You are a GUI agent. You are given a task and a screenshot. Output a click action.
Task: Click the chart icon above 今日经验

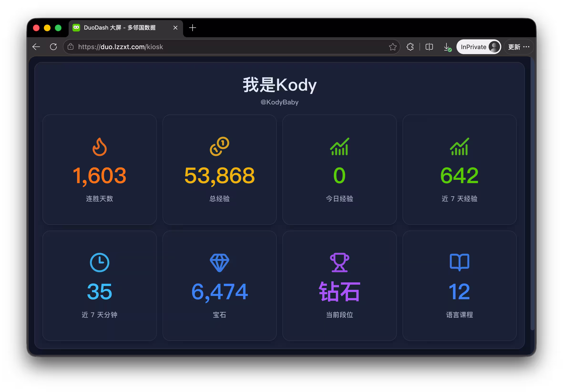pyautogui.click(x=339, y=146)
